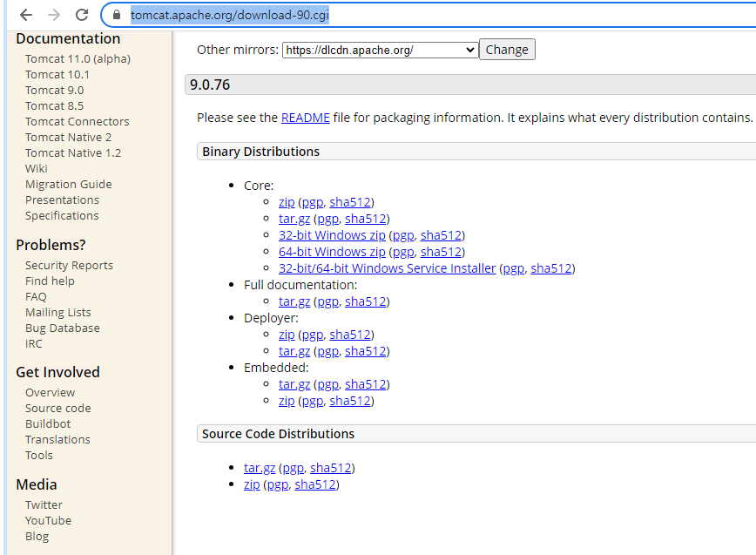Reload the page with refresh icon

pos(82,15)
